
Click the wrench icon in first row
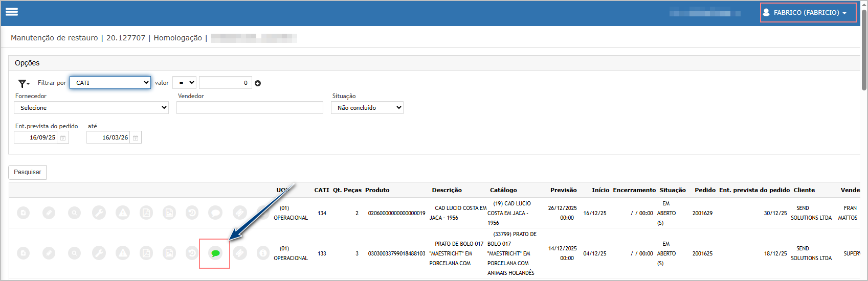[99, 213]
